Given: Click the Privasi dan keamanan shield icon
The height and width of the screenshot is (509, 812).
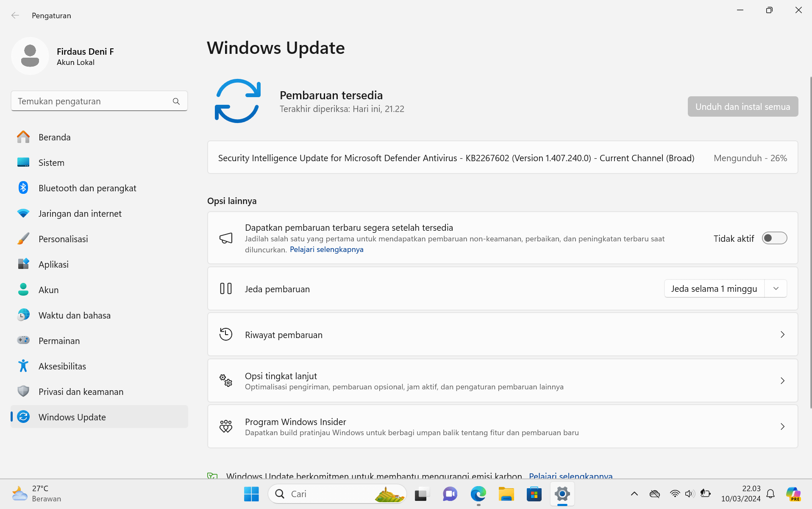Looking at the screenshot, I should point(23,391).
